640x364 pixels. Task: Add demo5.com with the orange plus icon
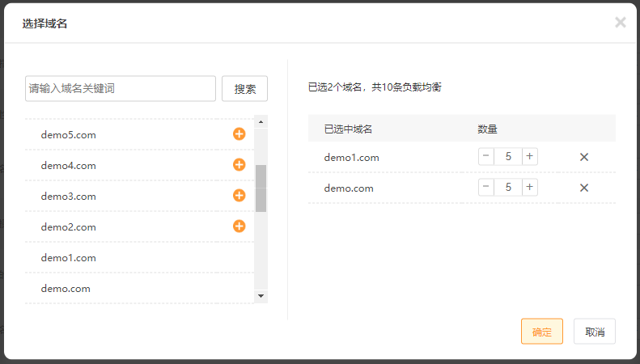click(239, 134)
